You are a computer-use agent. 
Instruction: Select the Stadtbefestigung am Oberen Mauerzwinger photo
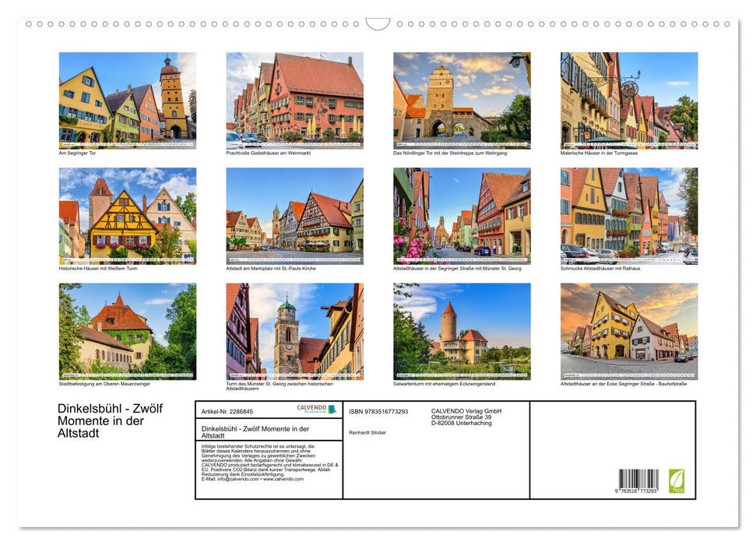(127, 332)
